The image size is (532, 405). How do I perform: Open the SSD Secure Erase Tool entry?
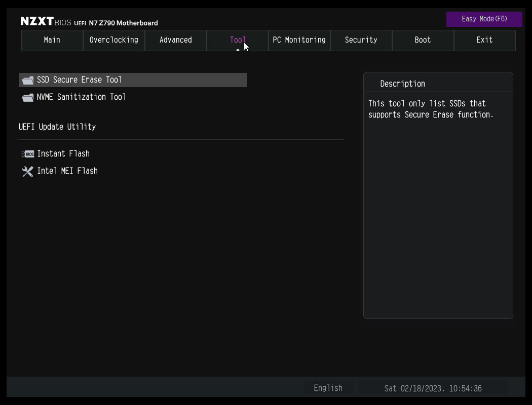80,80
